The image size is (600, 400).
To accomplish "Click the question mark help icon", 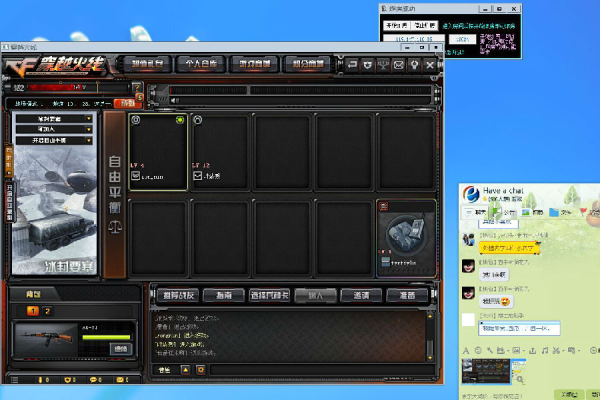I will pos(137,87).
